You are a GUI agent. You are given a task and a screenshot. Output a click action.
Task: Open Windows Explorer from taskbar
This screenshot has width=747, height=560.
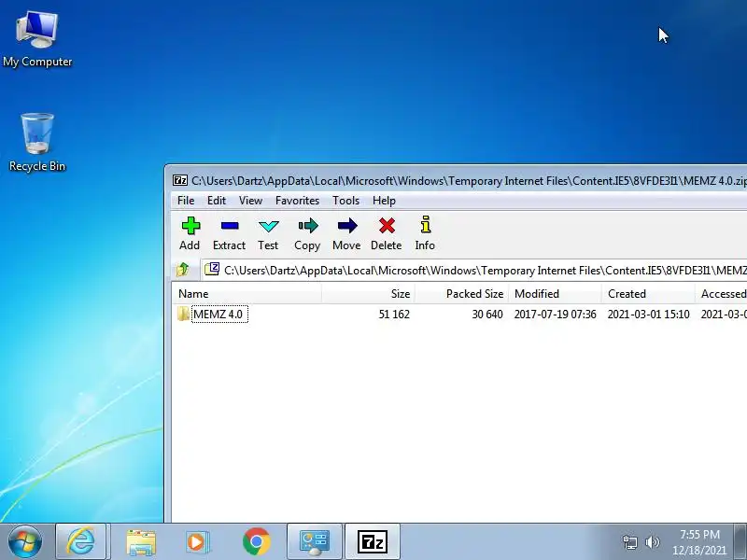pyautogui.click(x=141, y=542)
